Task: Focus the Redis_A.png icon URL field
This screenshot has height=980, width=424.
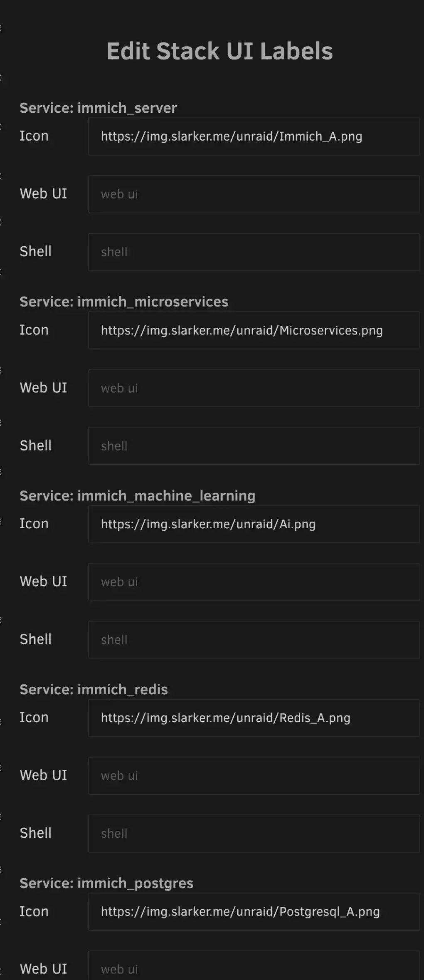Action: pyautogui.click(x=254, y=718)
